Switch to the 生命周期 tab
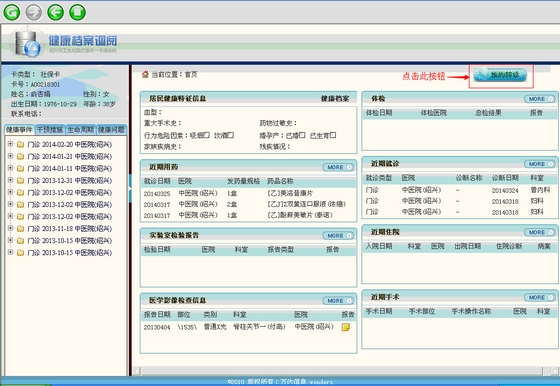 pos(81,130)
